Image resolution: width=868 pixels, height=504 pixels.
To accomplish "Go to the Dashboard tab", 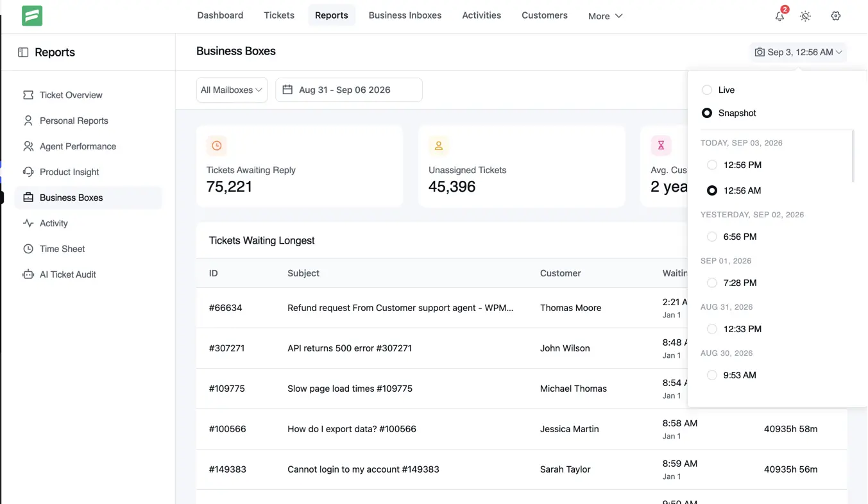I will pyautogui.click(x=220, y=15).
